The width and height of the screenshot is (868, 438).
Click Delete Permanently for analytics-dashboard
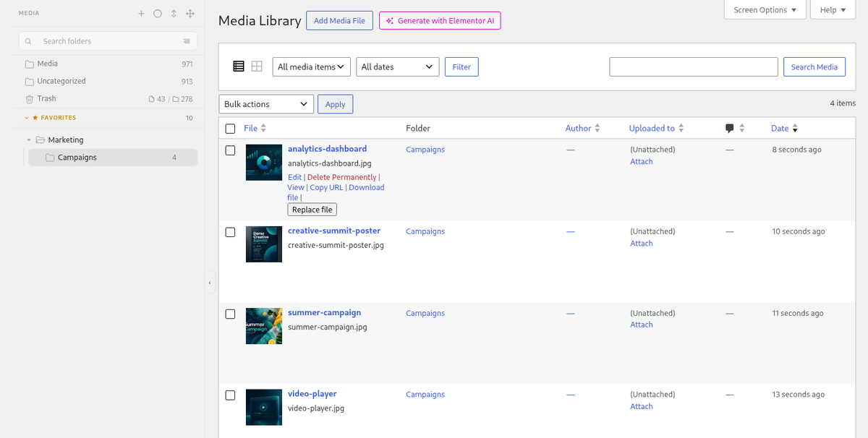[x=341, y=177]
